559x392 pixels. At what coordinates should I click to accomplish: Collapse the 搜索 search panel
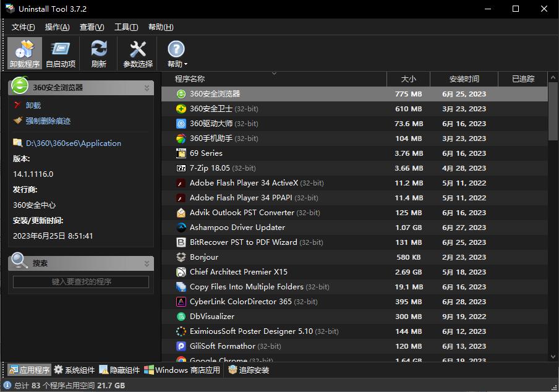tap(147, 263)
